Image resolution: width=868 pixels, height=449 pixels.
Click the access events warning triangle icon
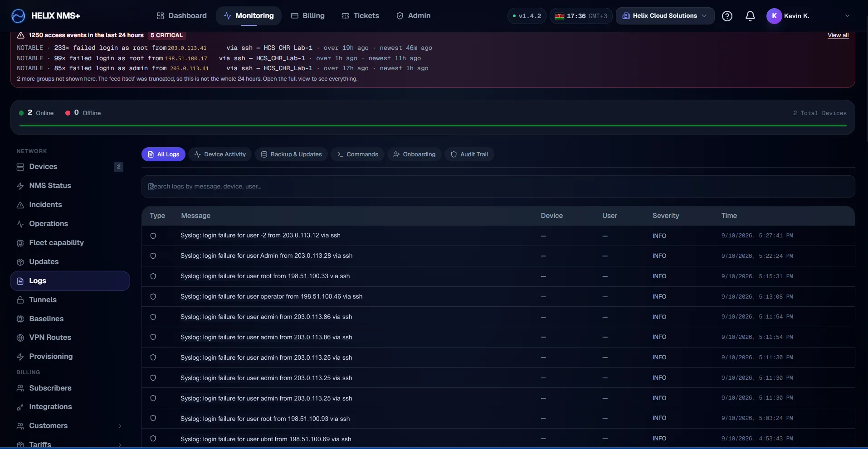pyautogui.click(x=21, y=35)
